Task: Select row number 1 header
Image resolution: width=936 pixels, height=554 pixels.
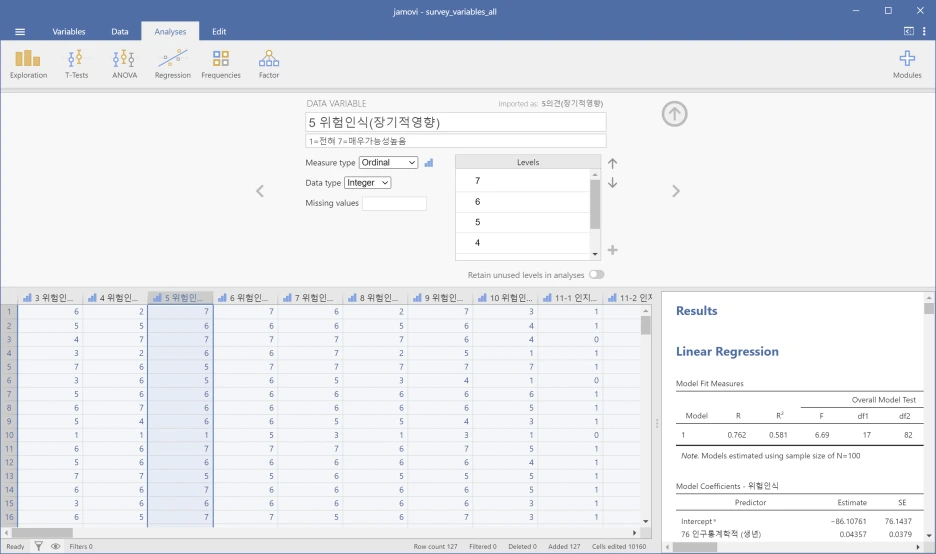Action: [9, 312]
